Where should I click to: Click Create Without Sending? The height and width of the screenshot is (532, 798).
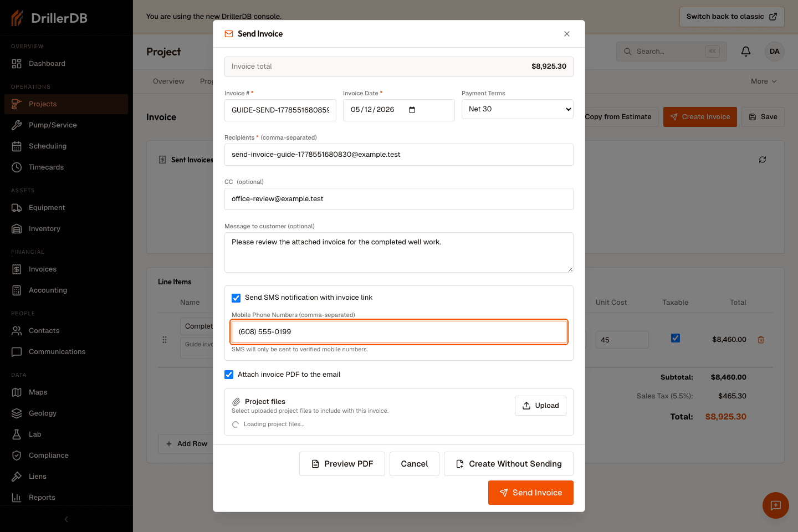pos(509,464)
